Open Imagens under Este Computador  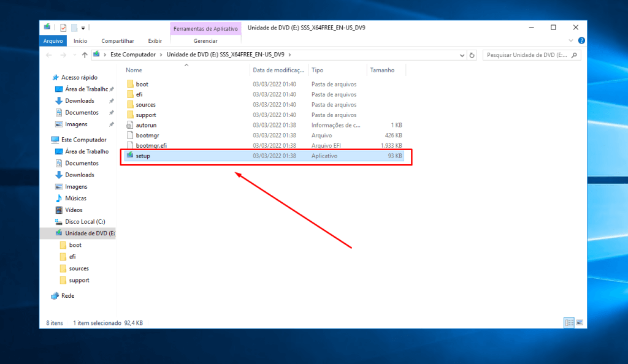[76, 186]
